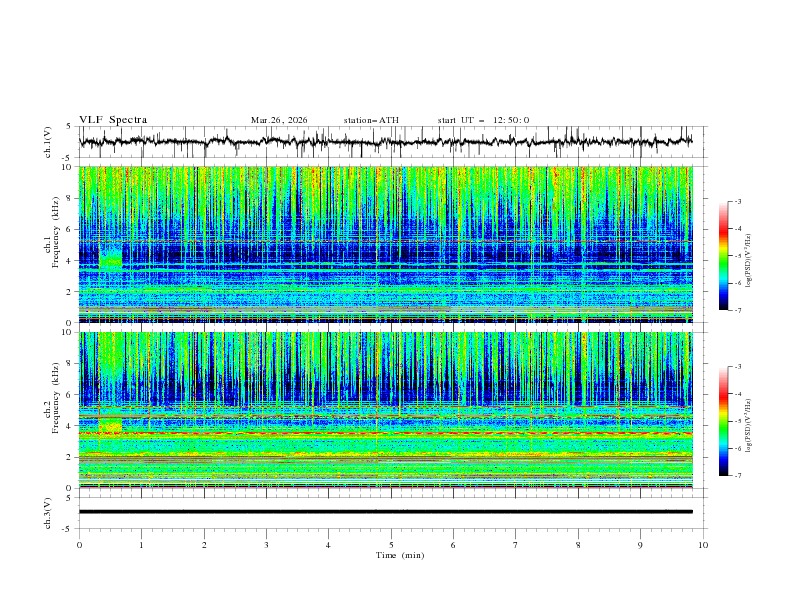Click "-7" tick on lower colorbar
Viewport: 792px width, 612px height.
738,476
